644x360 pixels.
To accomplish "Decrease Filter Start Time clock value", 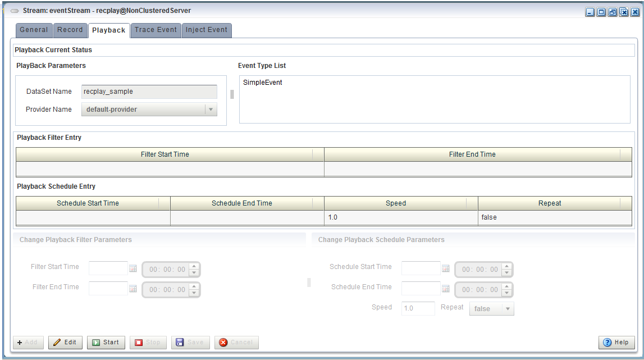I will coord(194,273).
